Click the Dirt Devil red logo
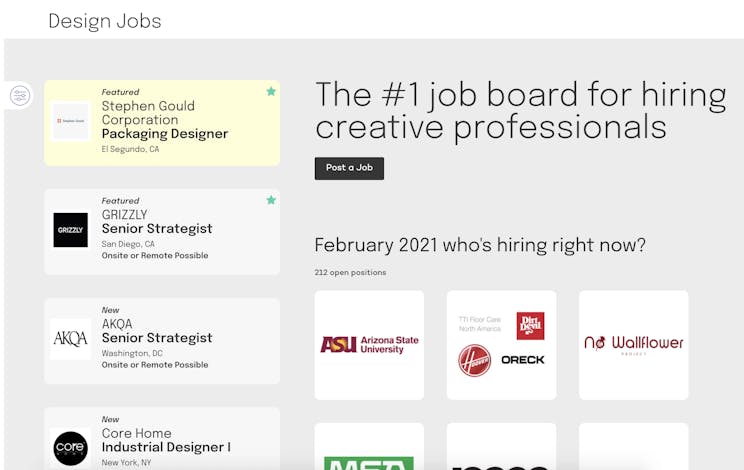The height and width of the screenshot is (470, 744). pos(530,326)
